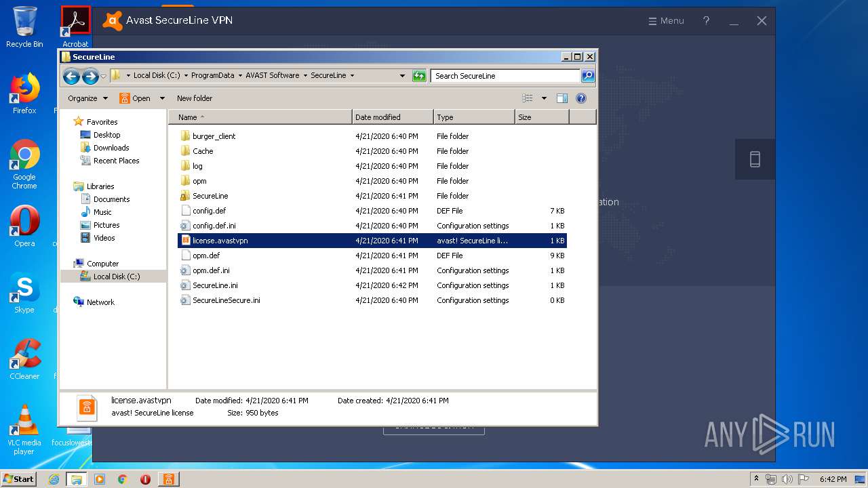The image size is (868, 488).
Task: Click the Explorer folder taskbar button
Action: coord(77,479)
